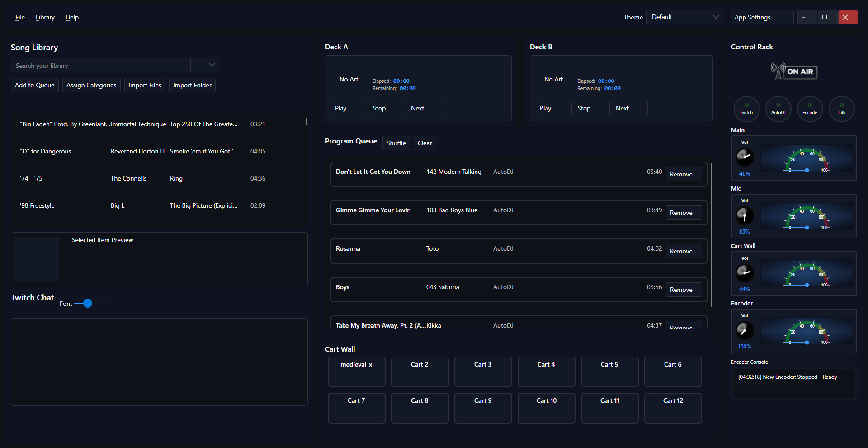Enable AutoDJ in the Control Rack
Image resolution: width=868 pixels, height=448 pixels.
[778, 109]
